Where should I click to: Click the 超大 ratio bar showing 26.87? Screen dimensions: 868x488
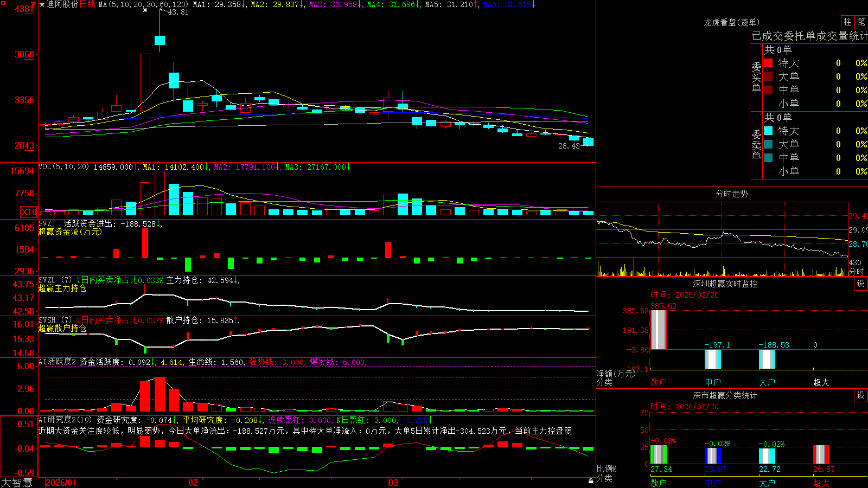click(821, 455)
